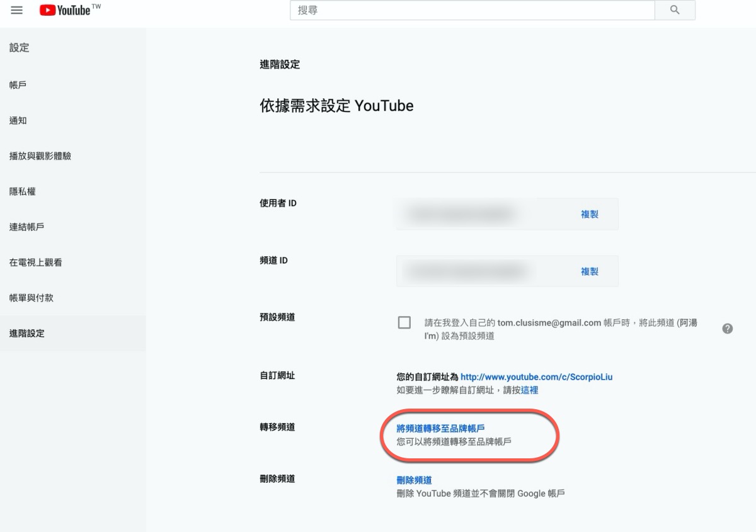Click the 設定 sidebar heading
This screenshot has height=532, width=756.
pos(20,48)
